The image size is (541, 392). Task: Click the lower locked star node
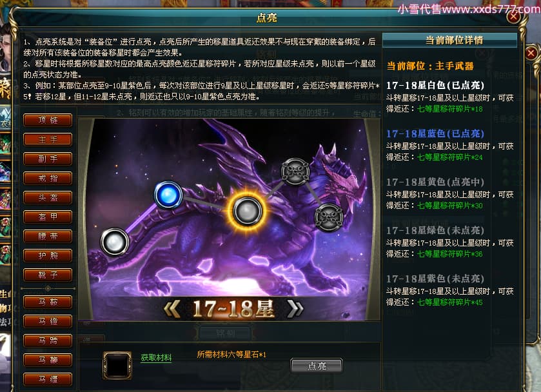pos(329,217)
